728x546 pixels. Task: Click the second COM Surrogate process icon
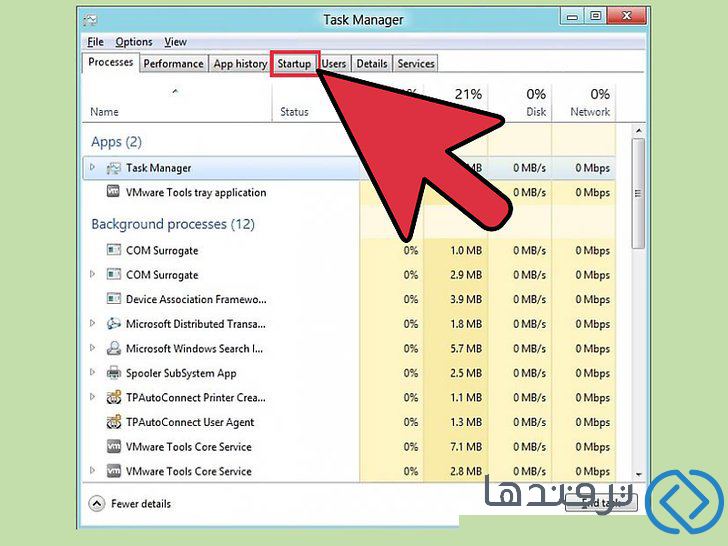click(113, 274)
